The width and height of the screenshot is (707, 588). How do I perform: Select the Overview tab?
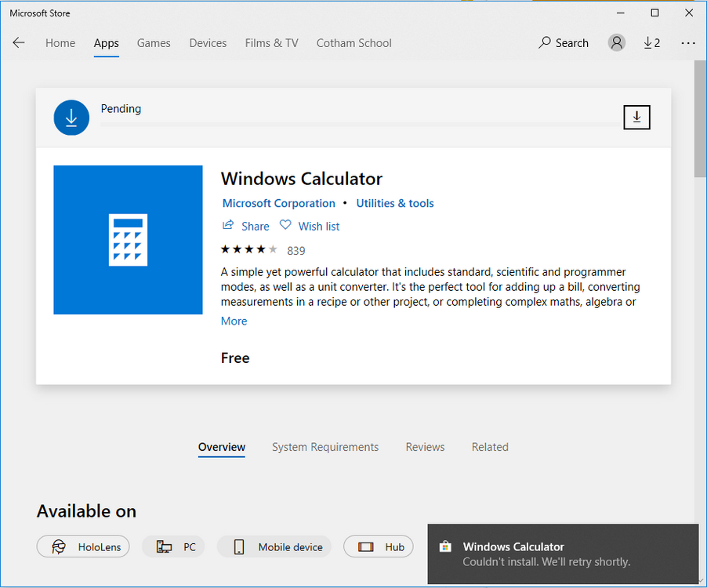[222, 447]
